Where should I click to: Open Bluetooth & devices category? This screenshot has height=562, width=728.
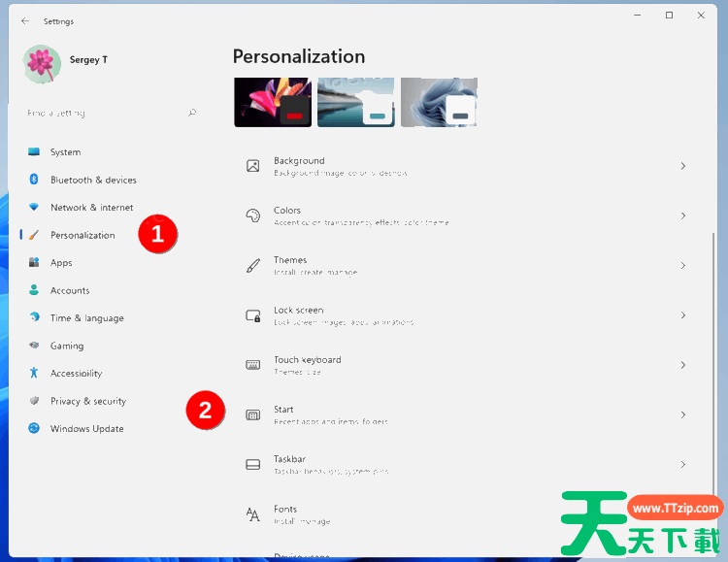(x=110, y=180)
